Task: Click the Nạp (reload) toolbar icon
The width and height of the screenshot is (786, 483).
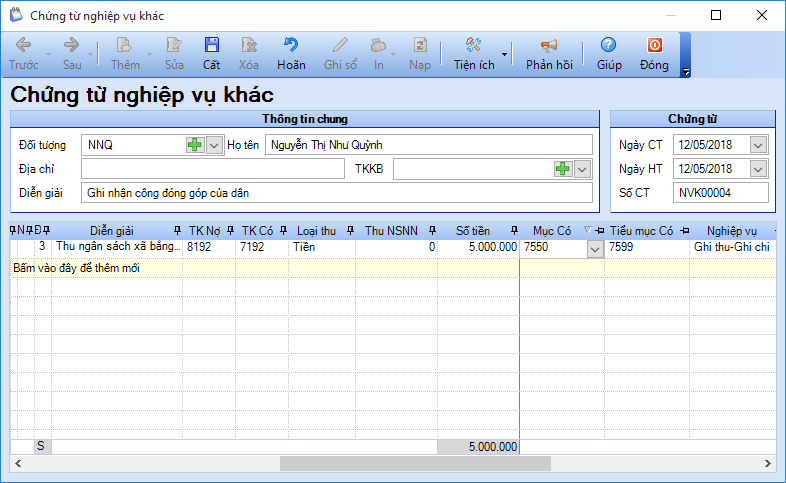Action: 420,54
